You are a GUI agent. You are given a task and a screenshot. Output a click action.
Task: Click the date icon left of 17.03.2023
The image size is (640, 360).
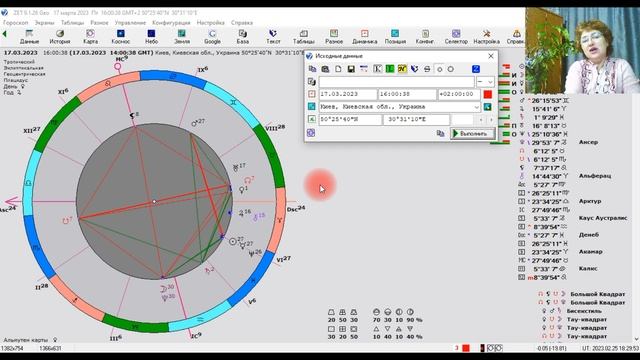pos(311,94)
